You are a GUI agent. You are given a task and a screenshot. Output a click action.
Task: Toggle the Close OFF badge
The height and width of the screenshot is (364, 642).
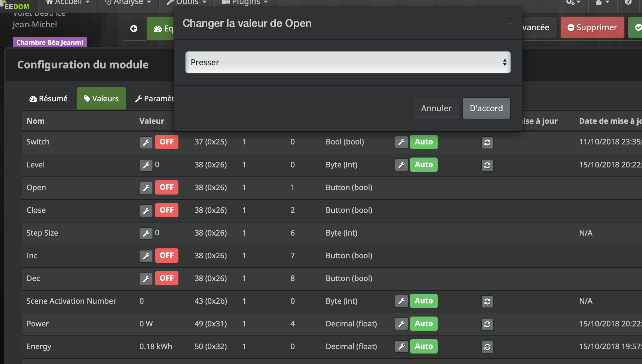[x=166, y=210]
